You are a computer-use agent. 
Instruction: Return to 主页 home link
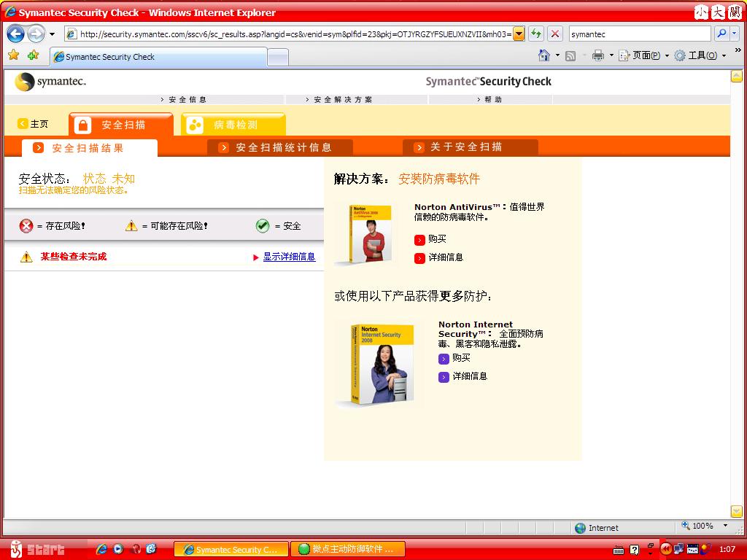point(33,124)
